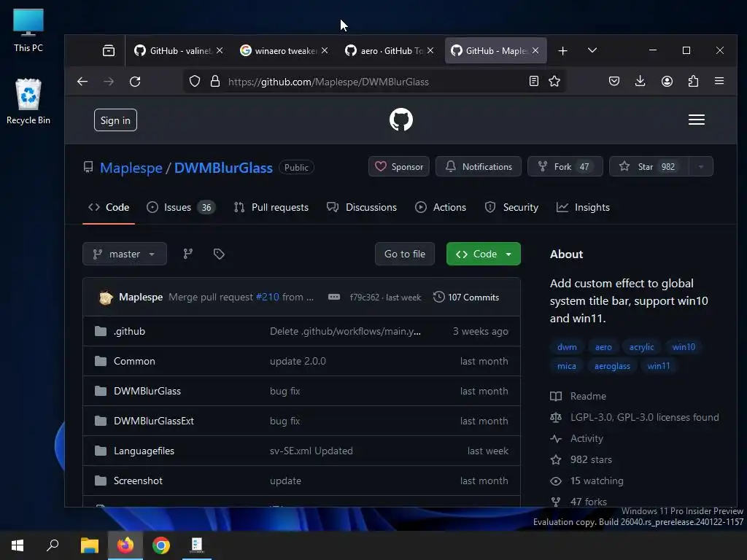Open Recycle Bin desktop icon

pos(28,102)
